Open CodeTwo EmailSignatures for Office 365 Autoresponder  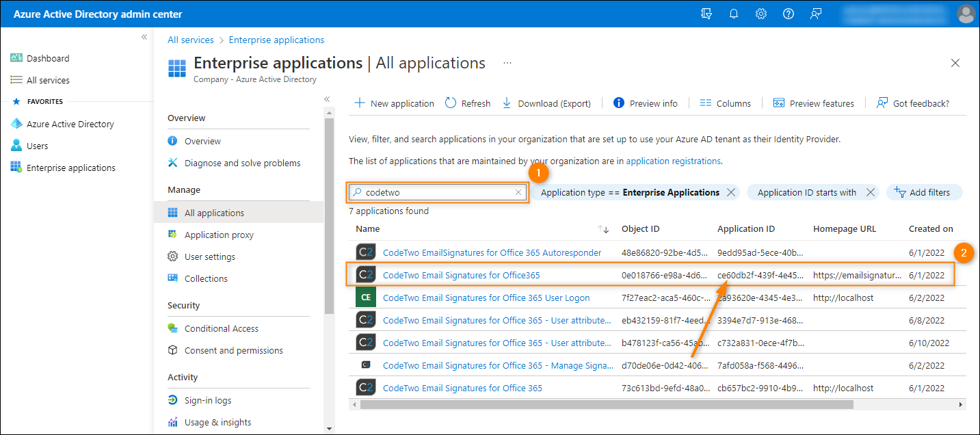[492, 252]
